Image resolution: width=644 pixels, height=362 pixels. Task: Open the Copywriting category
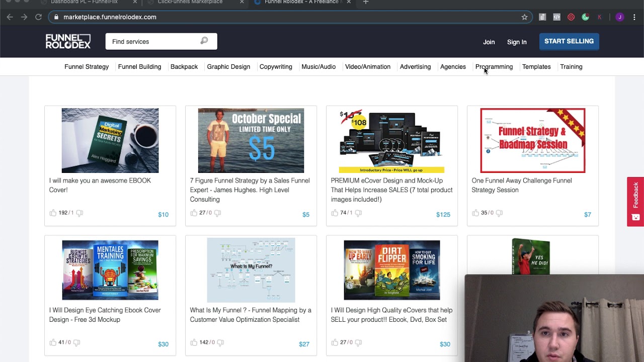(x=276, y=66)
